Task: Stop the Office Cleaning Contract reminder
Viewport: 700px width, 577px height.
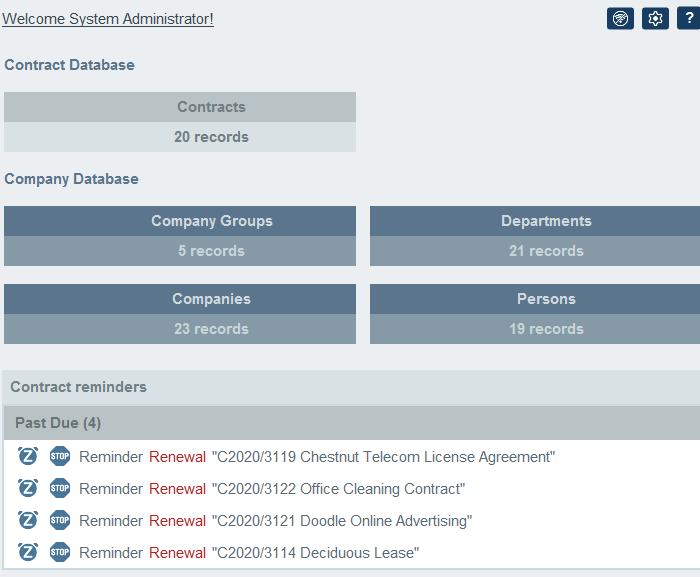Action: click(60, 489)
